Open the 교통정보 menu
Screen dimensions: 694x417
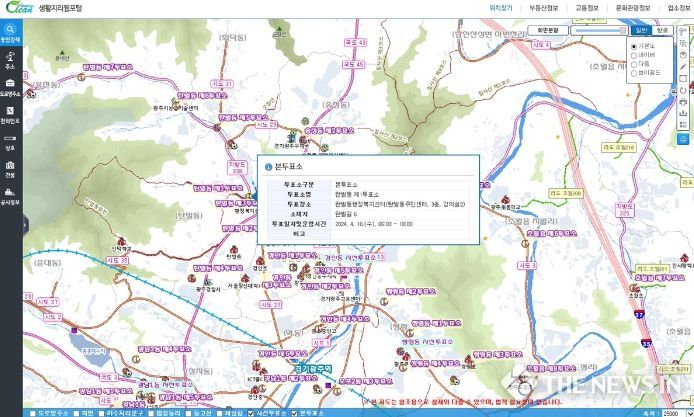click(x=587, y=8)
